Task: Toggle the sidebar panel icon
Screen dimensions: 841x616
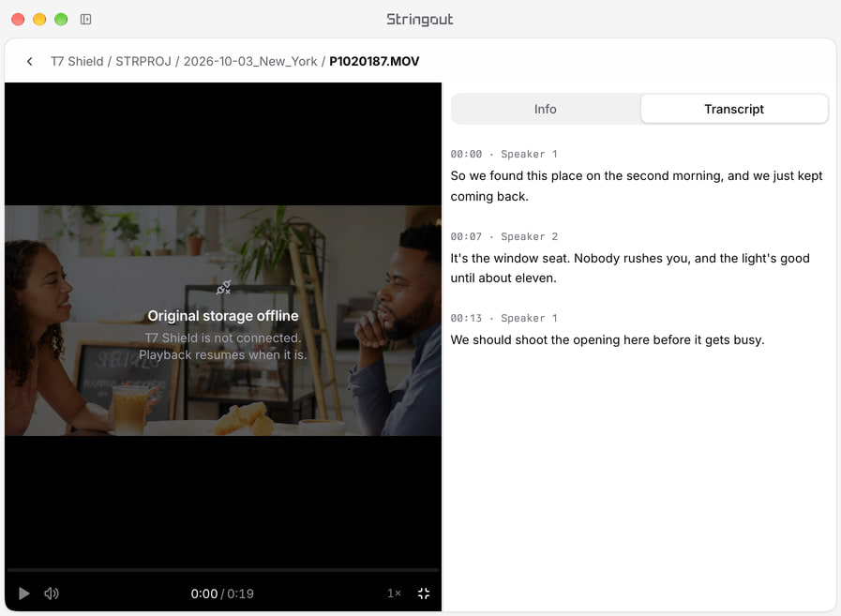Action: point(86,20)
